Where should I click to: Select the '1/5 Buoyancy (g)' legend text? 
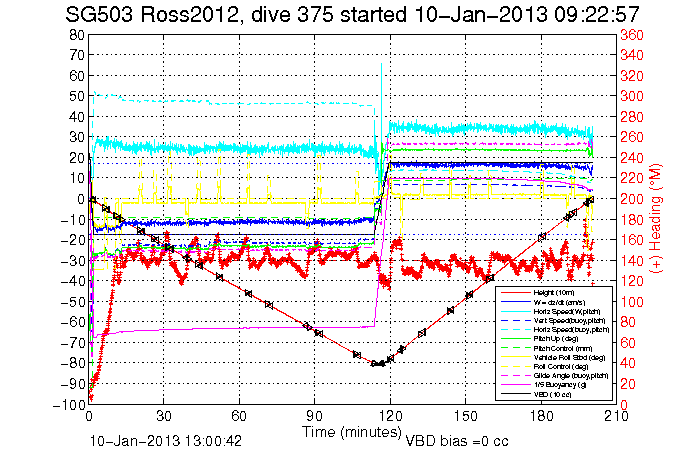coord(560,385)
